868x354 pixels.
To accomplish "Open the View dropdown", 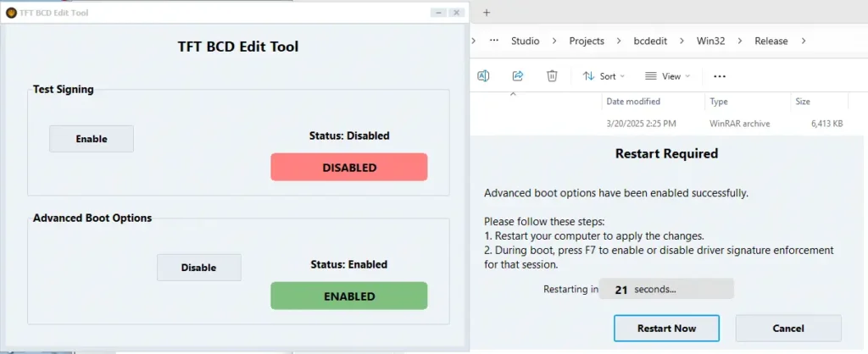I will (667, 76).
